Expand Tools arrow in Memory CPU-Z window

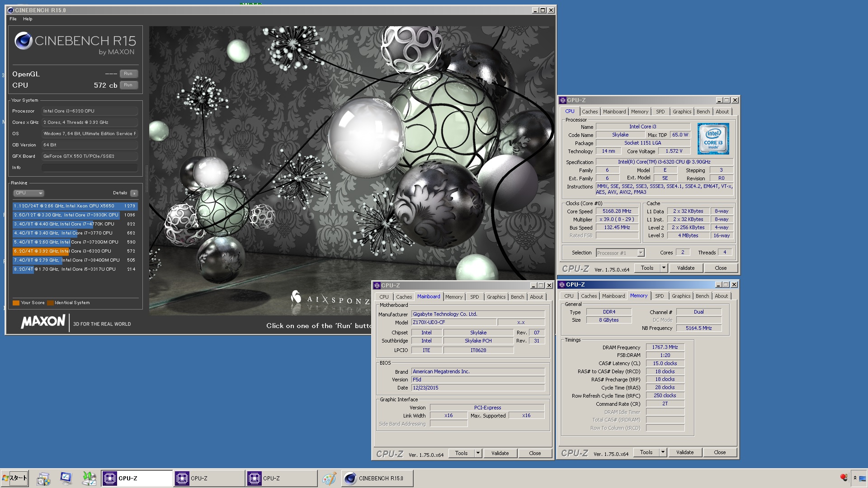click(x=663, y=452)
